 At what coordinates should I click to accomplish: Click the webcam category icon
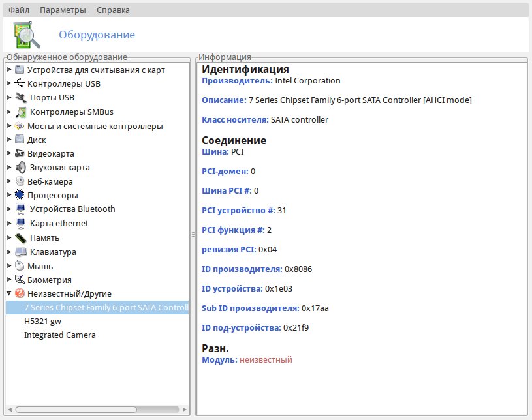[x=20, y=181]
